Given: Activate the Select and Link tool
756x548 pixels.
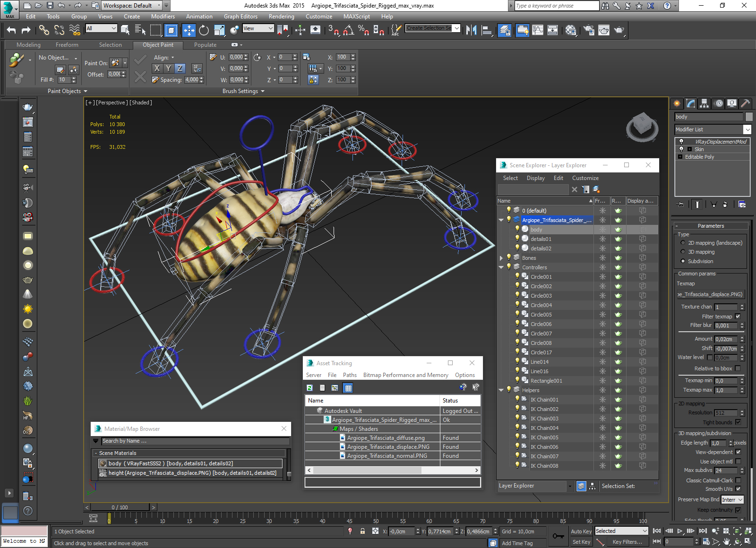Looking at the screenshot, I should pyautogui.click(x=44, y=30).
